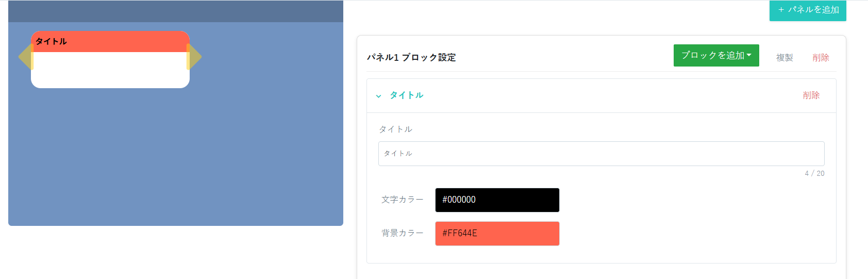
Task: Click the teal タイトル block header text
Action: 407,95
